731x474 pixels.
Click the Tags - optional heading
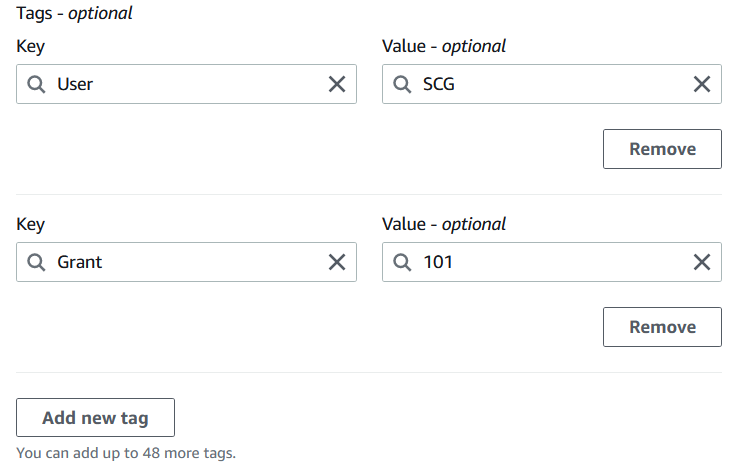tap(75, 13)
